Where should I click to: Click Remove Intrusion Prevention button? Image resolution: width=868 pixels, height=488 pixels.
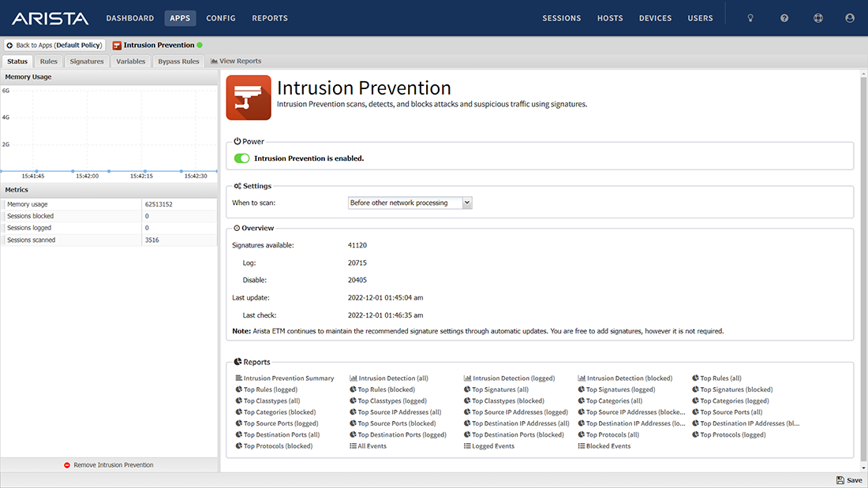tap(109, 465)
